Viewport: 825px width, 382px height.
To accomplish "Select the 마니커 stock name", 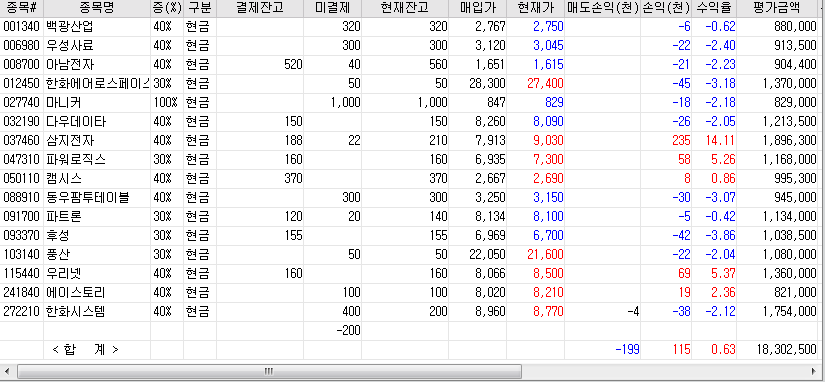I will (64, 103).
